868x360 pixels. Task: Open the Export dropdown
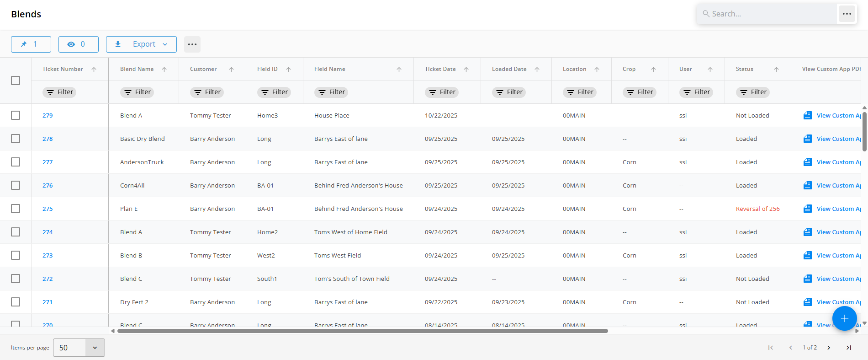pyautogui.click(x=141, y=44)
